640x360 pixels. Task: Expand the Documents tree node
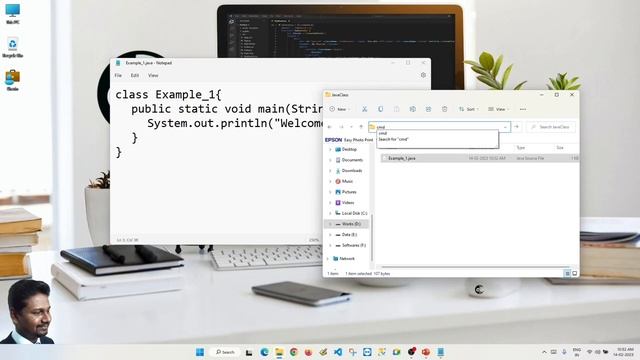(330, 160)
